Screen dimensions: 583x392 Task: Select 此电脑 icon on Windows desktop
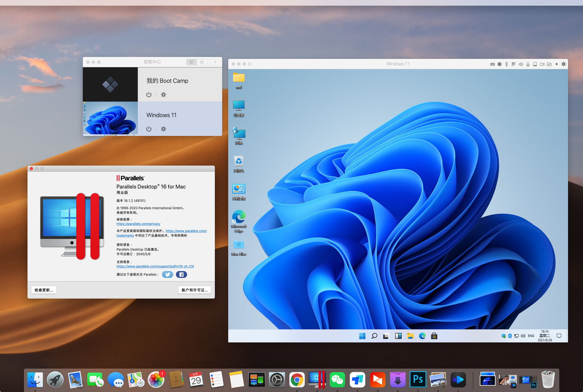click(x=239, y=108)
